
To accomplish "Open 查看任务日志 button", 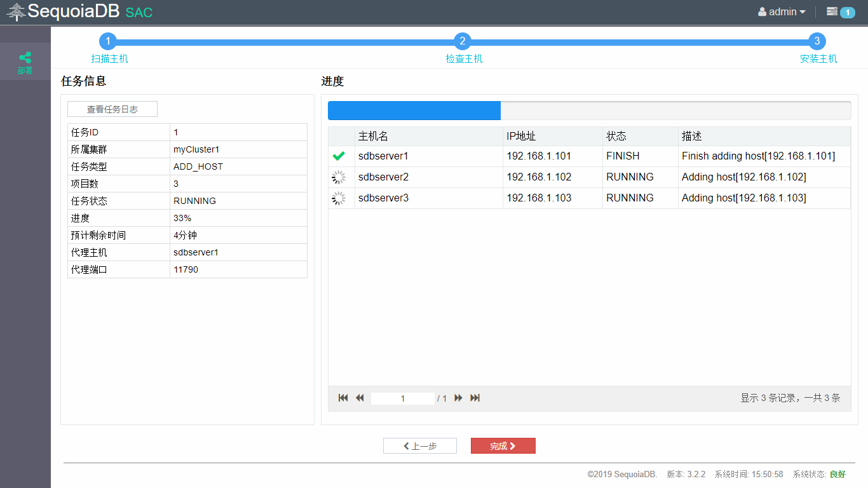I will pos(112,109).
